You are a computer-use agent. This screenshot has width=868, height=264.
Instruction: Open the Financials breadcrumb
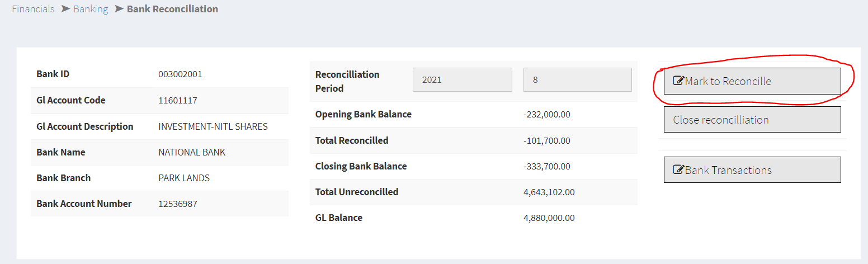(x=34, y=9)
